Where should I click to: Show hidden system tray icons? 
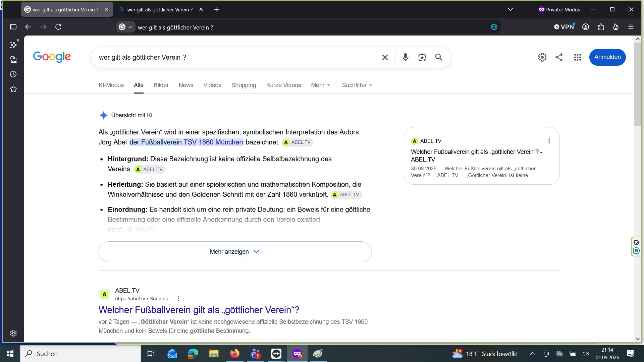click(x=532, y=354)
